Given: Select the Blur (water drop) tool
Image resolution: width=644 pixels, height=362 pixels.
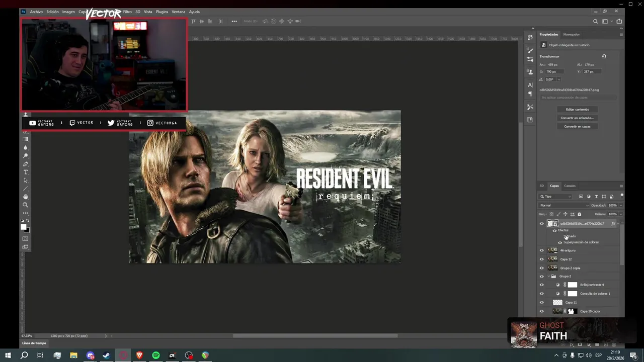Looking at the screenshot, I should coord(26,147).
